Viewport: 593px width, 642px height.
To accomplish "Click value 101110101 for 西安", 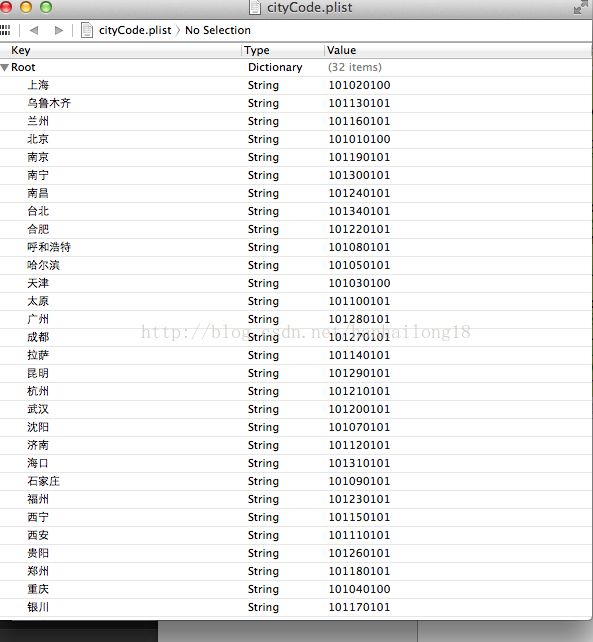I will (x=360, y=536).
